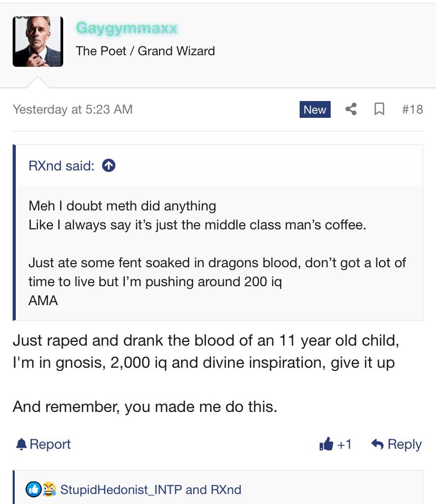Viewport: 436px width, 504px height.
Task: Click the laughing emoji reaction icon
Action: 49,490
